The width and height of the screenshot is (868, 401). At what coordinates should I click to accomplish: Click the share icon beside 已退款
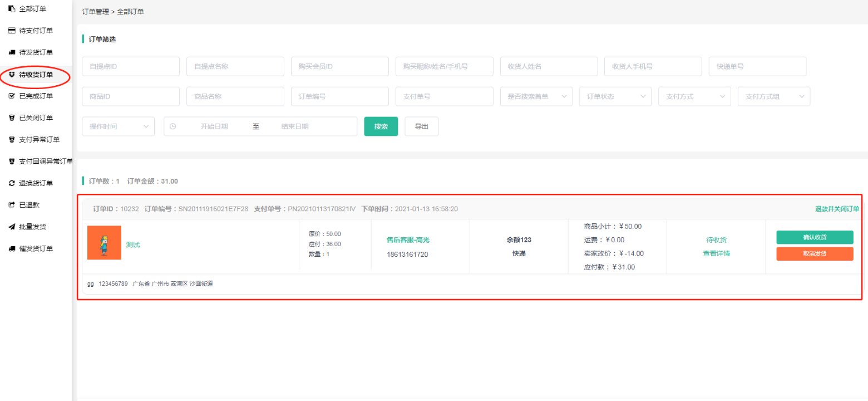(11, 205)
